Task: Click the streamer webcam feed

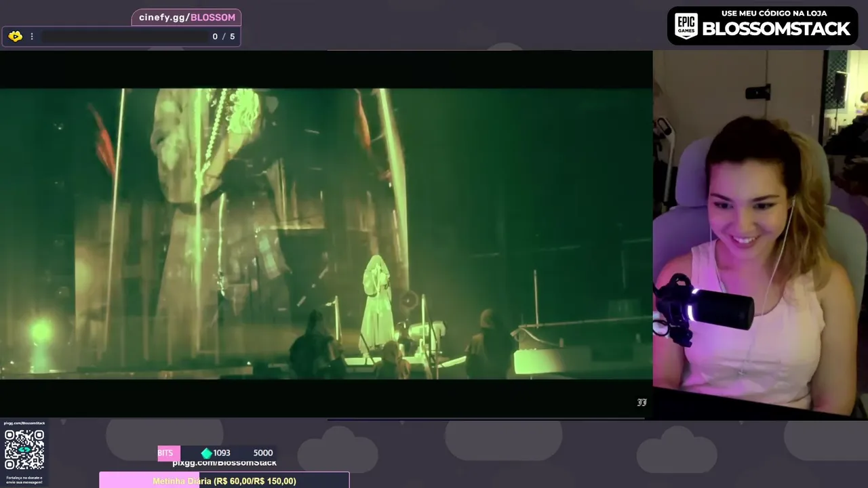Action: tap(760, 234)
